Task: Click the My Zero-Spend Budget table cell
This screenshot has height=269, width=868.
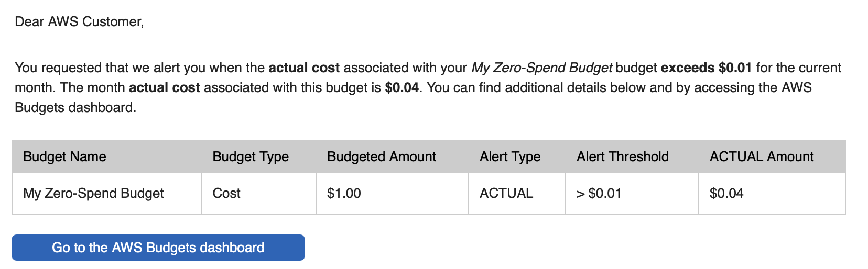Action: coord(93,193)
